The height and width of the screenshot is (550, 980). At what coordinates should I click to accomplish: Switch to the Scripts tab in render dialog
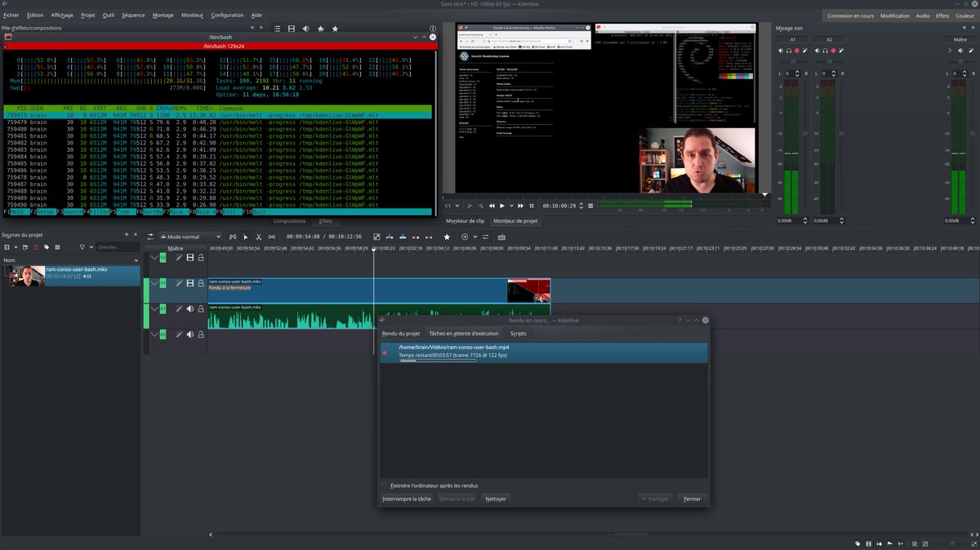(519, 333)
